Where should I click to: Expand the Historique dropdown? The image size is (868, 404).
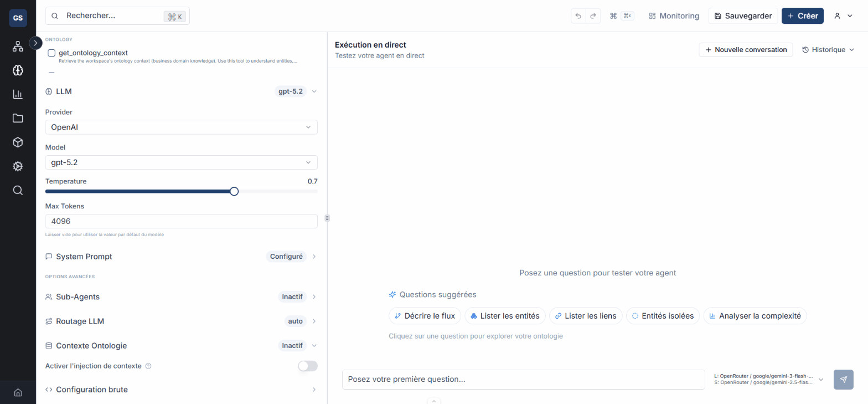point(828,50)
